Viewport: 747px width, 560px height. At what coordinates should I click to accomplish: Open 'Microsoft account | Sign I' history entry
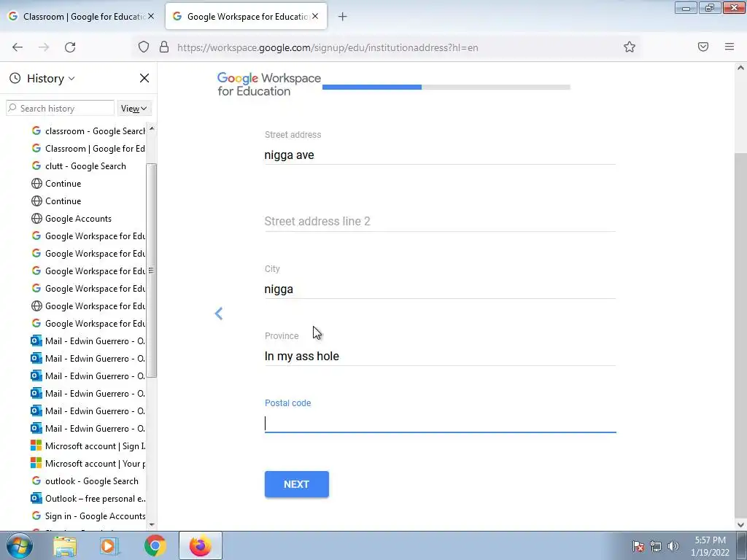tap(88, 446)
